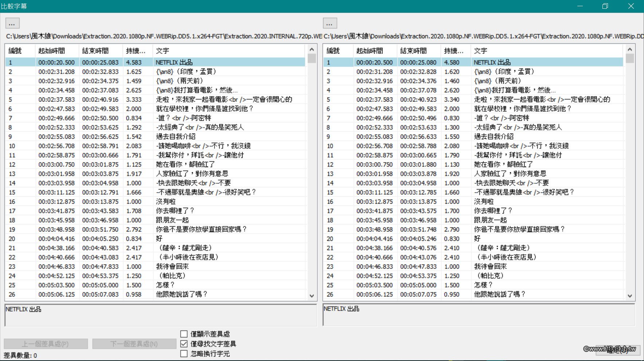Select right row '就在學校裡，你們猜是誰找到他？'
This screenshot has width=644, height=361.
pos(474,109)
